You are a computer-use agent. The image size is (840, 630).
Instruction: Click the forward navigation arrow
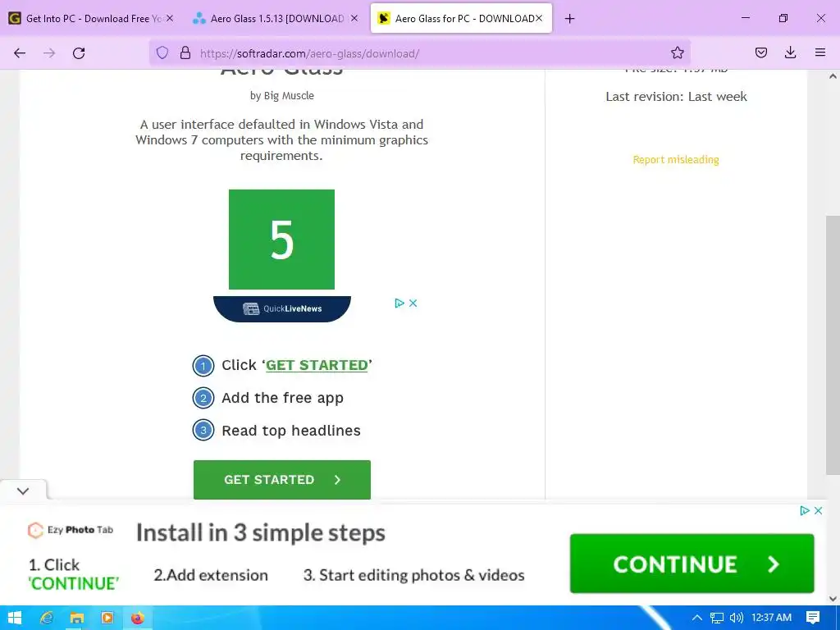tap(49, 53)
